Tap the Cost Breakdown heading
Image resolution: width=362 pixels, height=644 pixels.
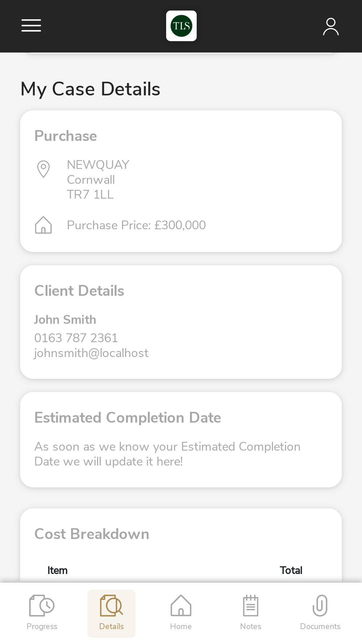tap(92, 534)
